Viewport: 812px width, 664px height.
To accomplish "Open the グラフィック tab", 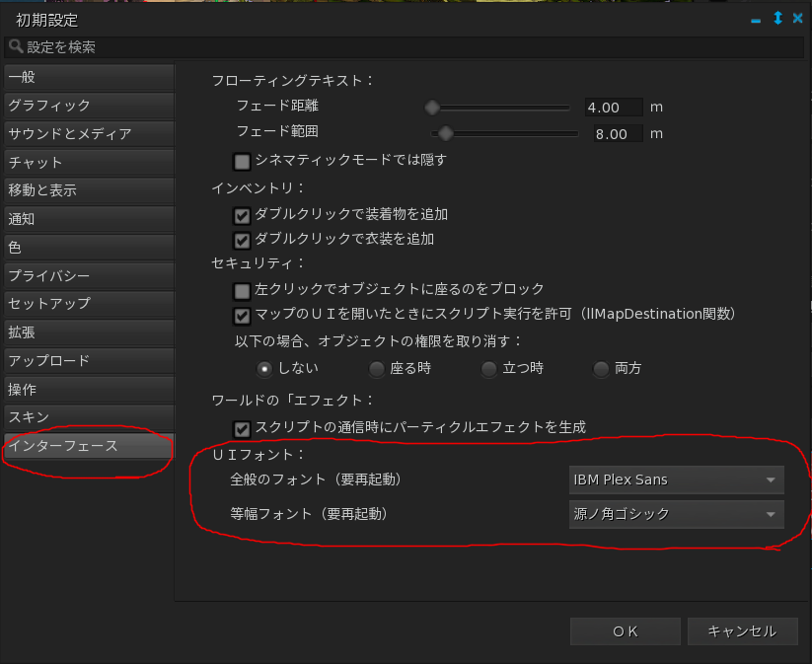I will tap(89, 106).
